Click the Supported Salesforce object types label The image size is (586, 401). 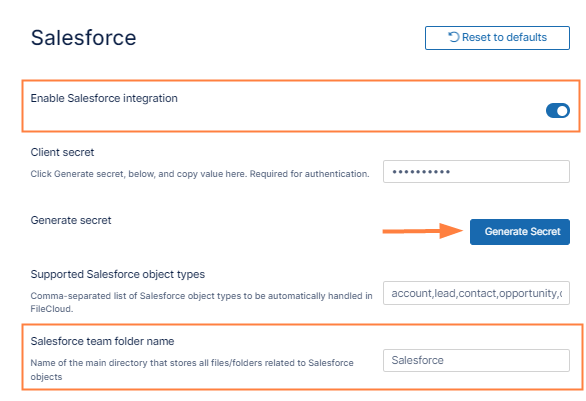(118, 274)
